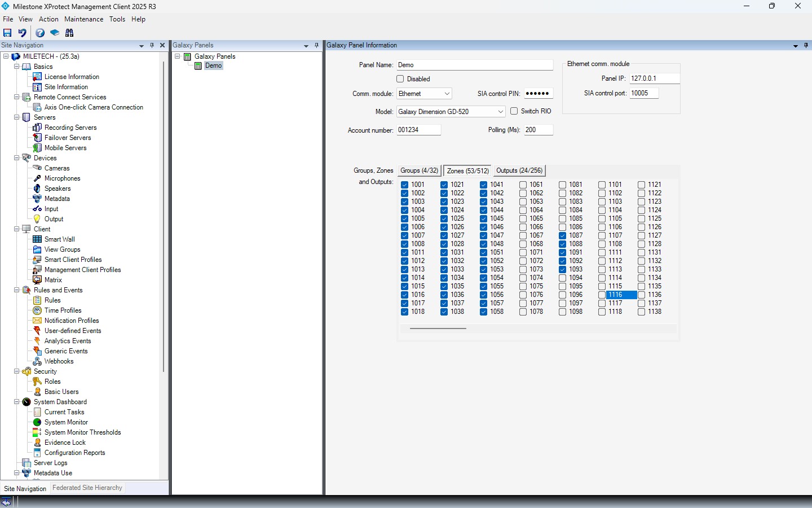Click the Speakers icon
Image resolution: width=812 pixels, height=508 pixels.
pyautogui.click(x=37, y=189)
